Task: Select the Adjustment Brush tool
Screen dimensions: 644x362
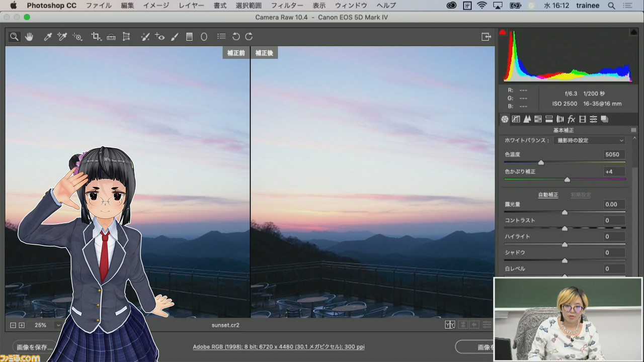Action: point(175,37)
